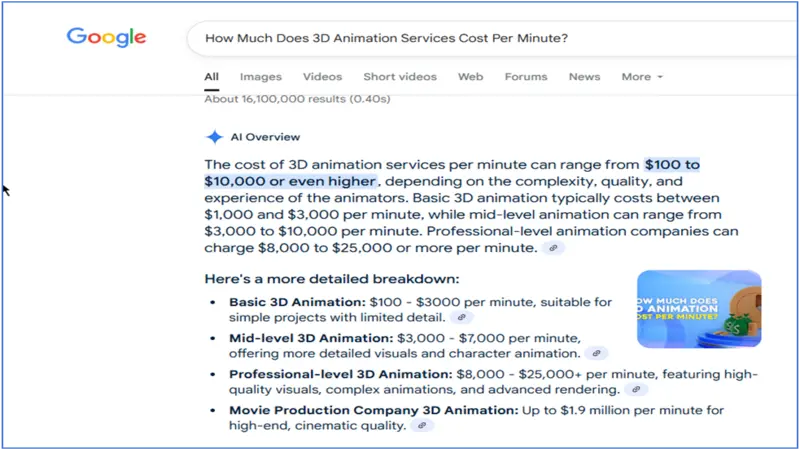
Task: Click the Google logo
Action: pyautogui.click(x=106, y=38)
